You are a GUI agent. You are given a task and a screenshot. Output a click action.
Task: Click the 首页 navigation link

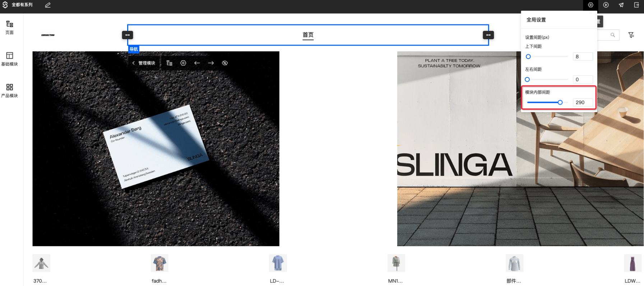tap(308, 35)
